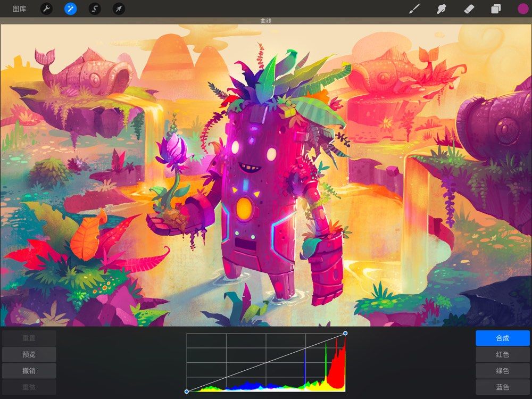The image size is (532, 399).
Task: Open the wrench Actions menu
Action: click(x=46, y=9)
